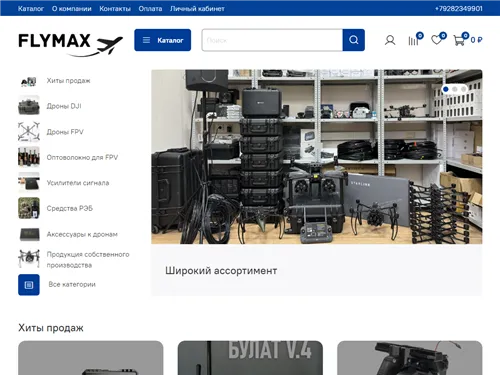The height and width of the screenshot is (375, 500).
Task: Open the shopping cart icon
Action: pos(459,40)
